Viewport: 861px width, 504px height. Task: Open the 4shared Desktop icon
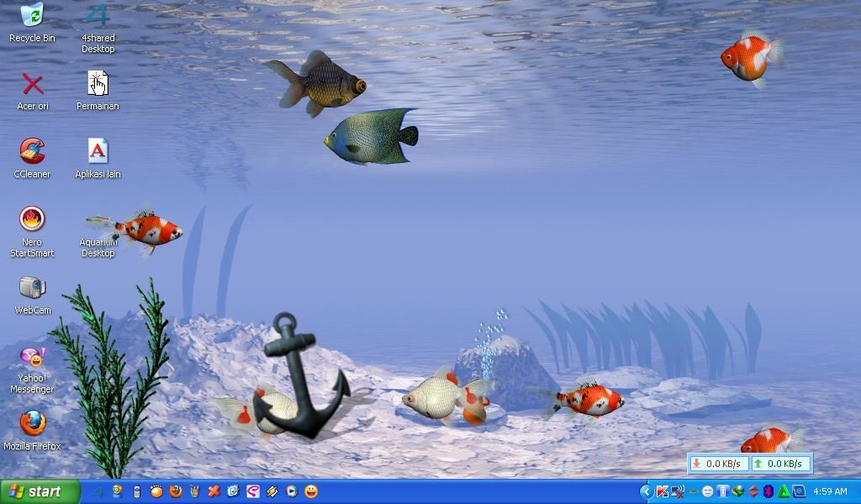[98, 17]
